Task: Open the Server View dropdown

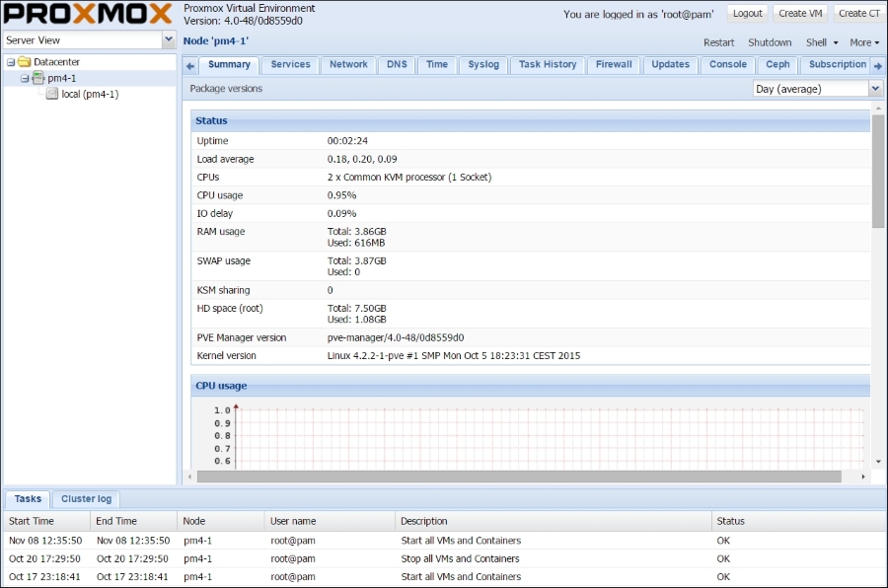Action: tap(168, 39)
